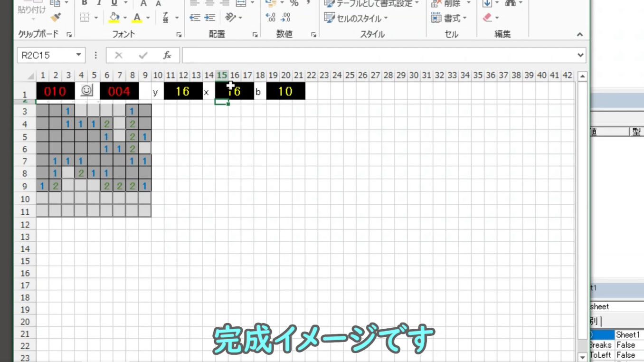Open the clipboard (クリップボード) dialog launcher
The image size is (644, 362).
pyautogui.click(x=69, y=35)
